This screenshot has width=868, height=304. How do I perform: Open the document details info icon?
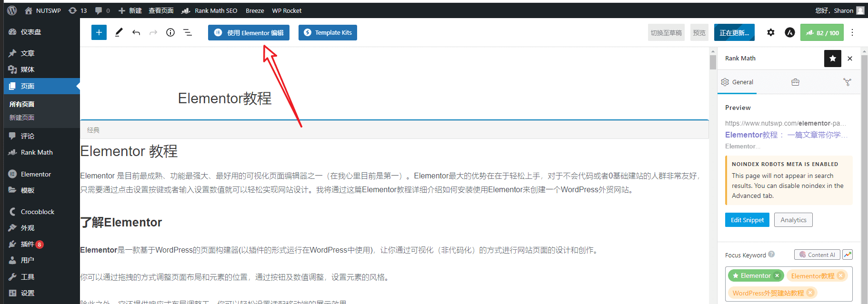click(170, 32)
